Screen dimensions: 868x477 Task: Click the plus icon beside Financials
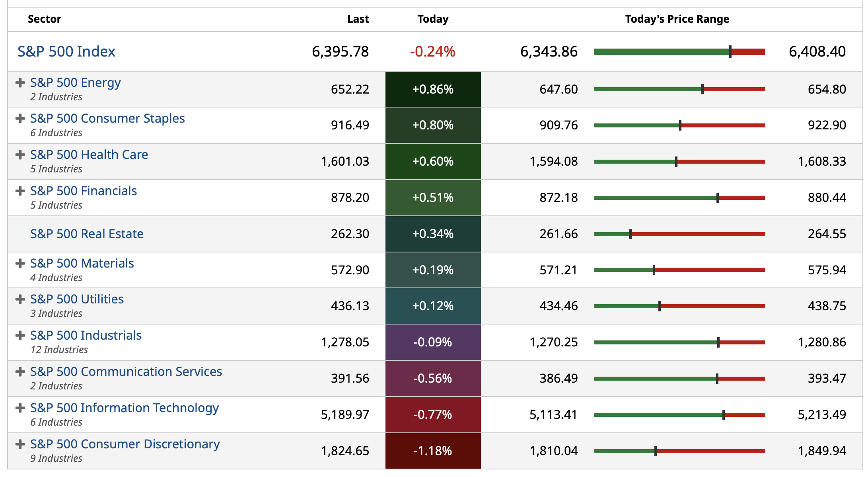coord(20,191)
